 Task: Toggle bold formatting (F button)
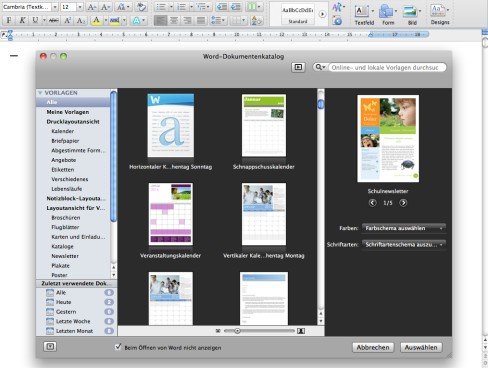click(x=9, y=20)
